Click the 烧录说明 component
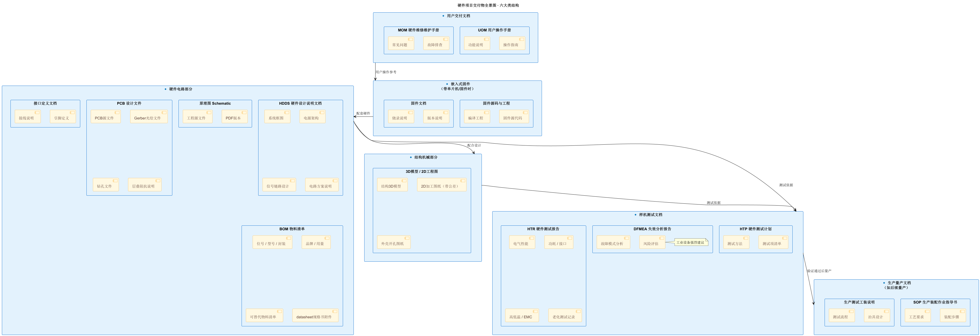Image resolution: width=980 pixels, height=336 pixels. point(401,116)
